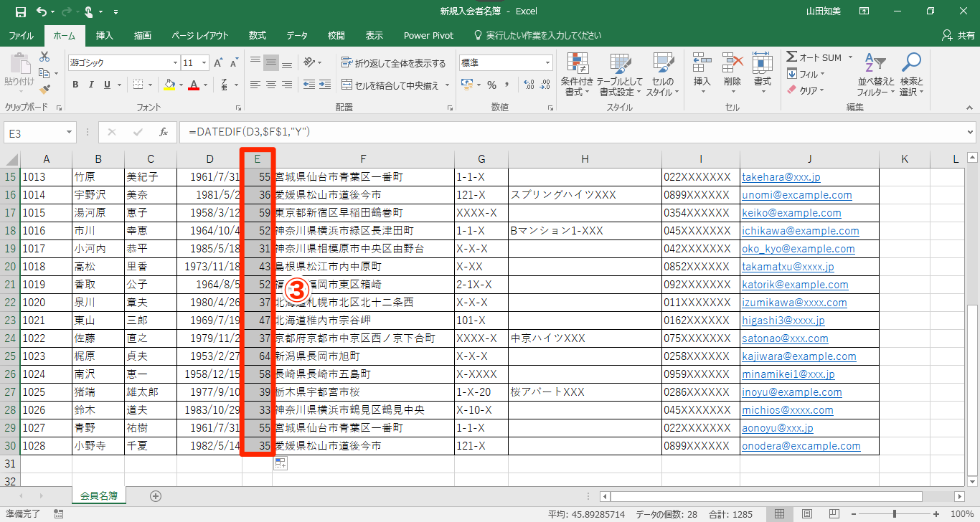Toggle Italic formatting
Image resolution: width=980 pixels, height=522 pixels.
(x=91, y=85)
